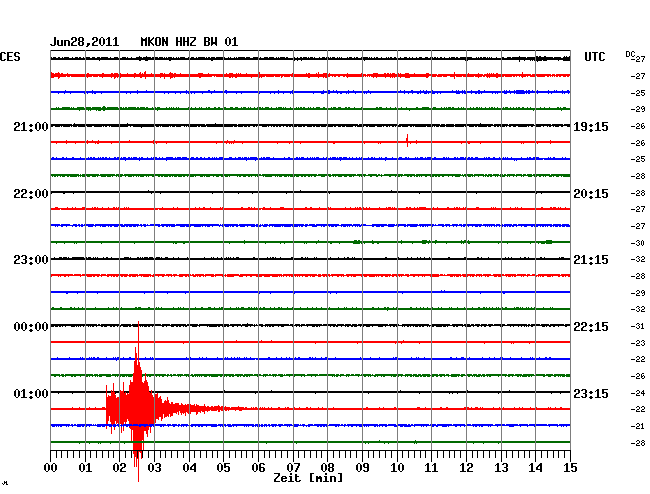Viewport: 650px width, 494px height.
Task: Click the 23:00 local time label
Action: (31, 260)
